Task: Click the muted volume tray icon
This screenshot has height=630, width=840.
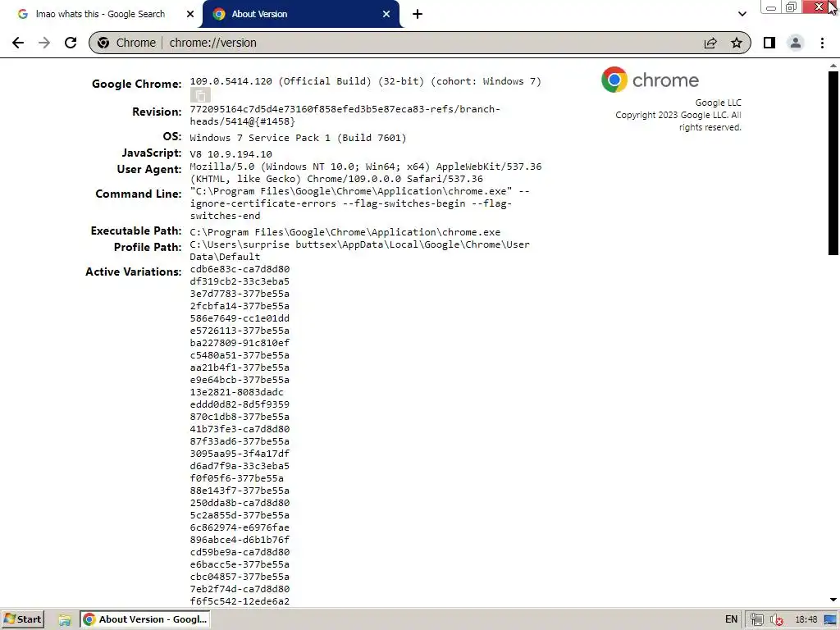Action: pos(777,620)
